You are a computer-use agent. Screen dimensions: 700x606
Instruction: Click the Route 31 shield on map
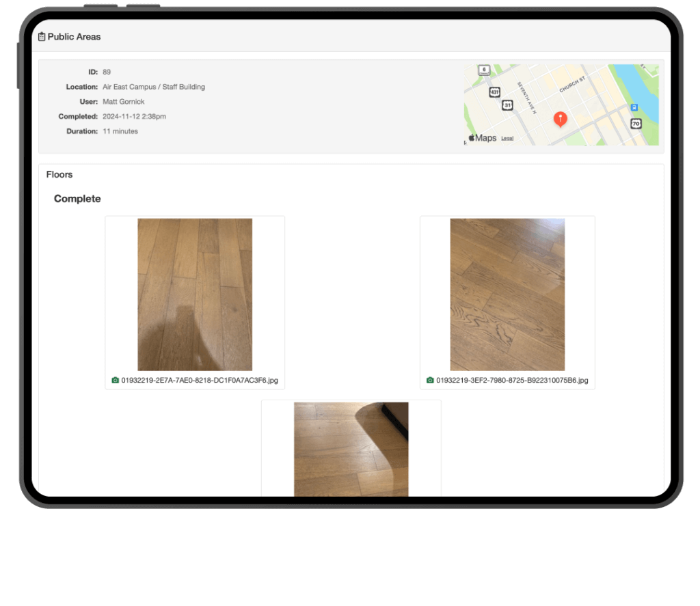pyautogui.click(x=507, y=105)
